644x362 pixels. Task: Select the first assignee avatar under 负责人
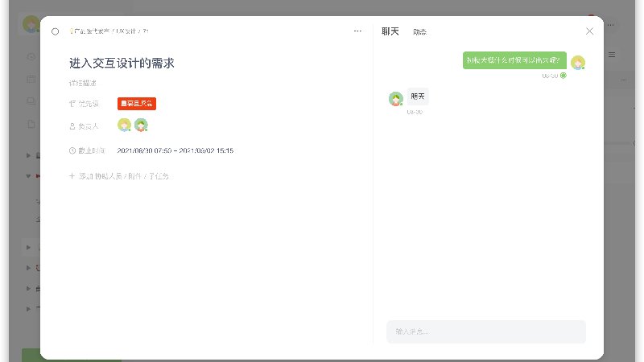tap(124, 125)
